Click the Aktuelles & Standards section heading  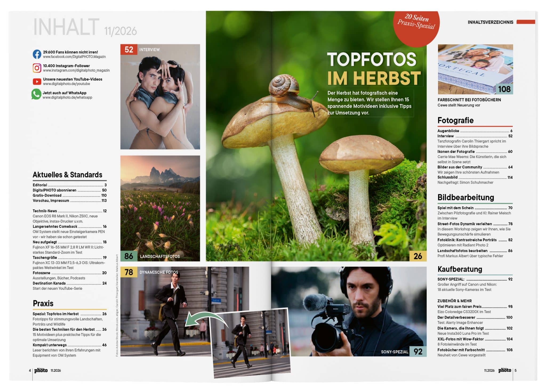click(67, 175)
